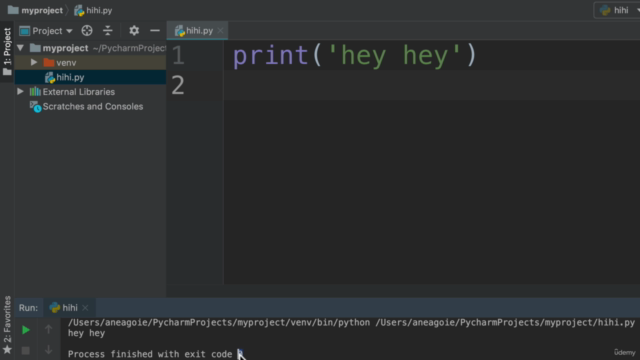Click the 'hey hey' output line
This screenshot has height=360, width=640.
(x=87, y=333)
